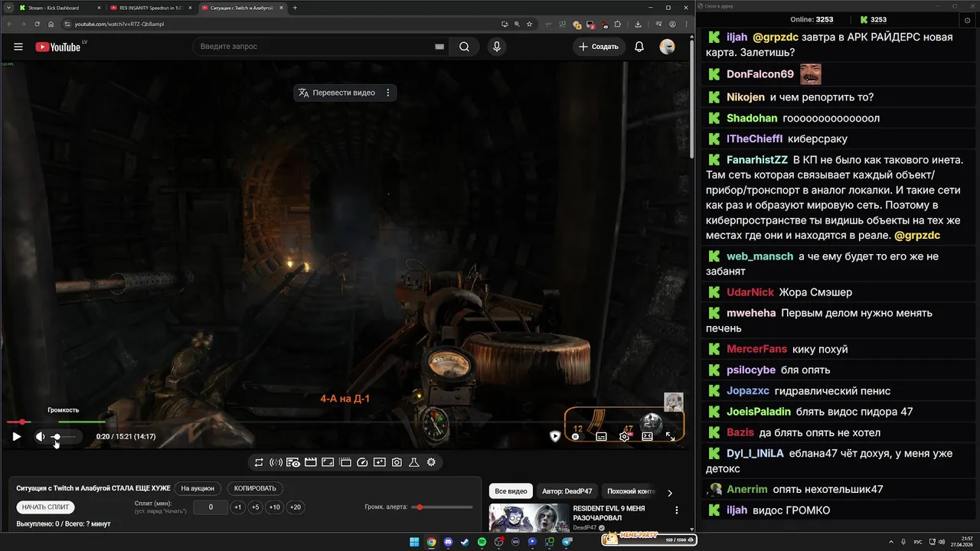Adjust the Громк. алерта slider
The image size is (980, 551).
click(x=441, y=507)
